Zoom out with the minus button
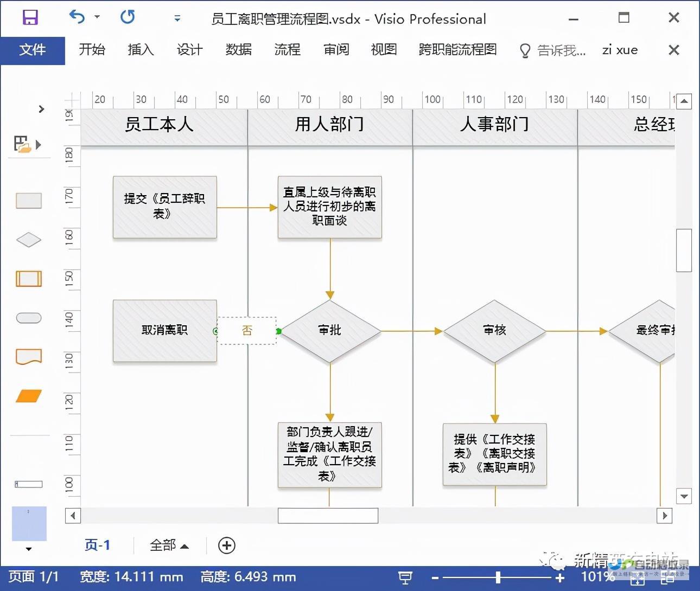The width and height of the screenshot is (700, 591). [435, 578]
